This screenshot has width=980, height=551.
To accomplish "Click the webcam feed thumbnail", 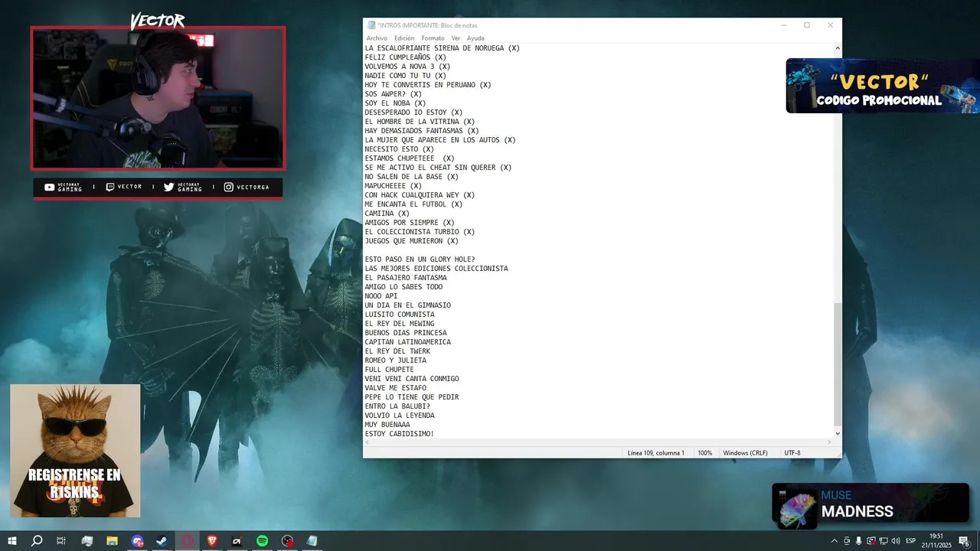I will (x=158, y=99).
